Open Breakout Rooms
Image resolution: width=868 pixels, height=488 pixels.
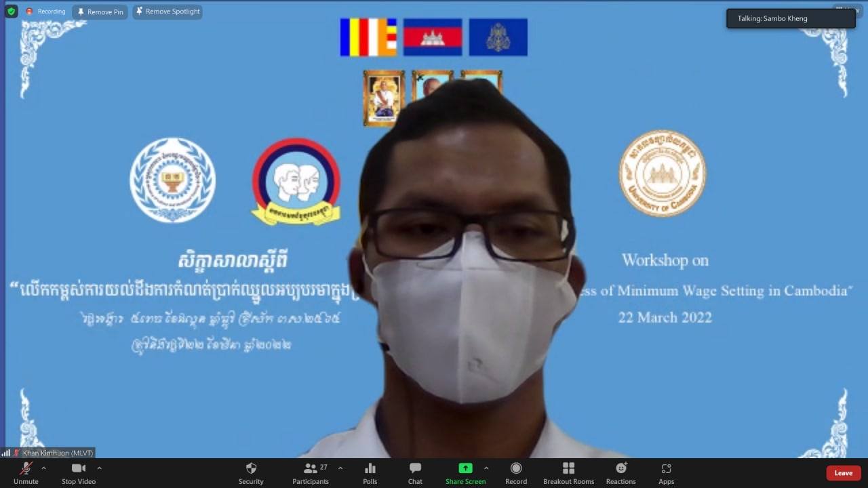pos(568,472)
